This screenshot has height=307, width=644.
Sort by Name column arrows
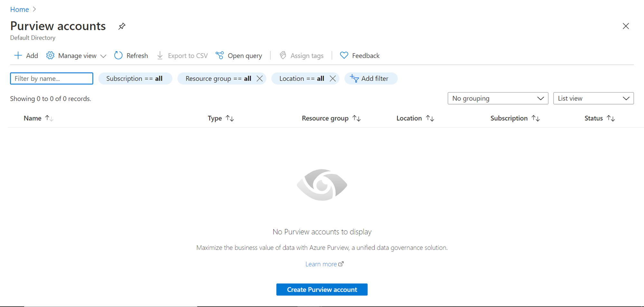point(49,118)
